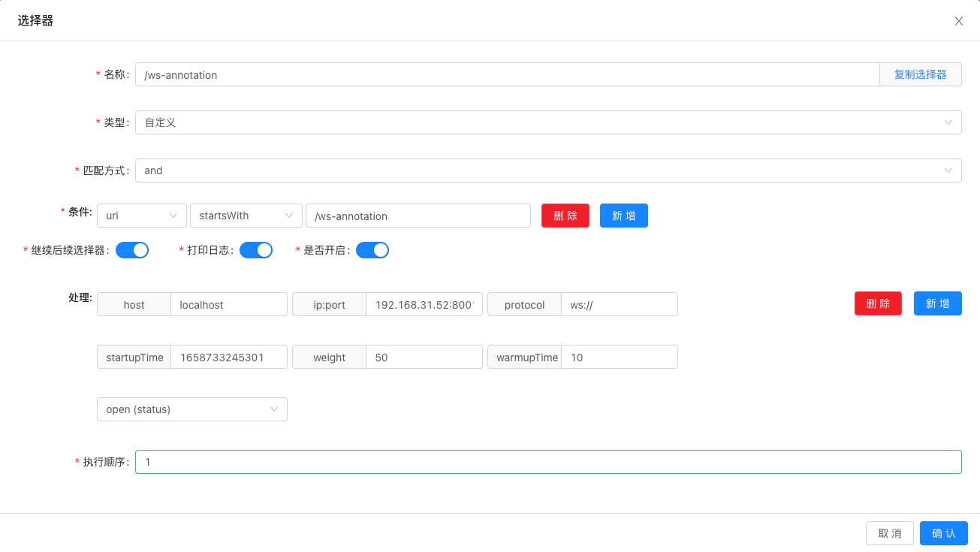Focus the condition value /ws-annotation field

point(418,216)
